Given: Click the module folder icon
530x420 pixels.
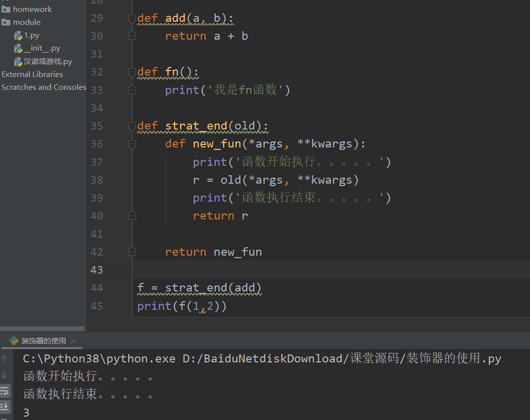Looking at the screenshot, I should [6, 22].
